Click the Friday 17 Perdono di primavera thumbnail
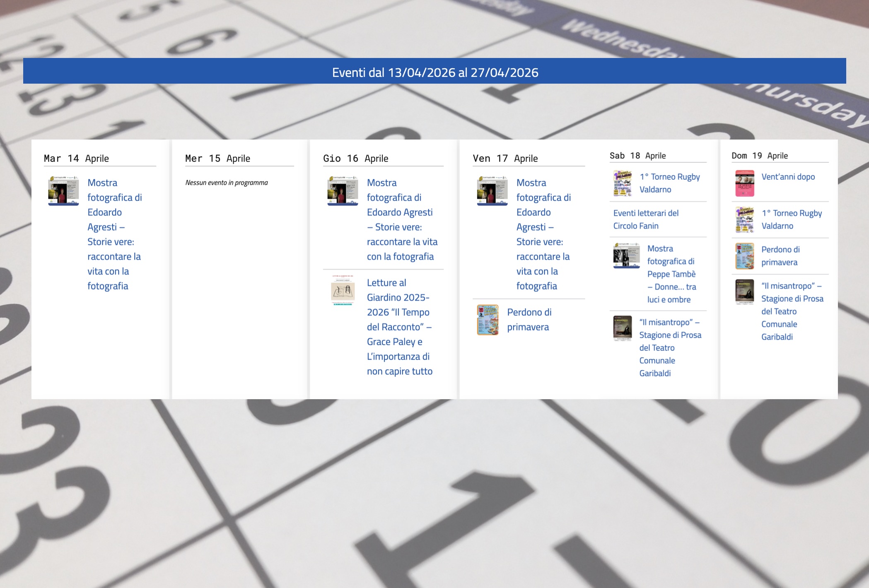869x588 pixels. pos(488,320)
